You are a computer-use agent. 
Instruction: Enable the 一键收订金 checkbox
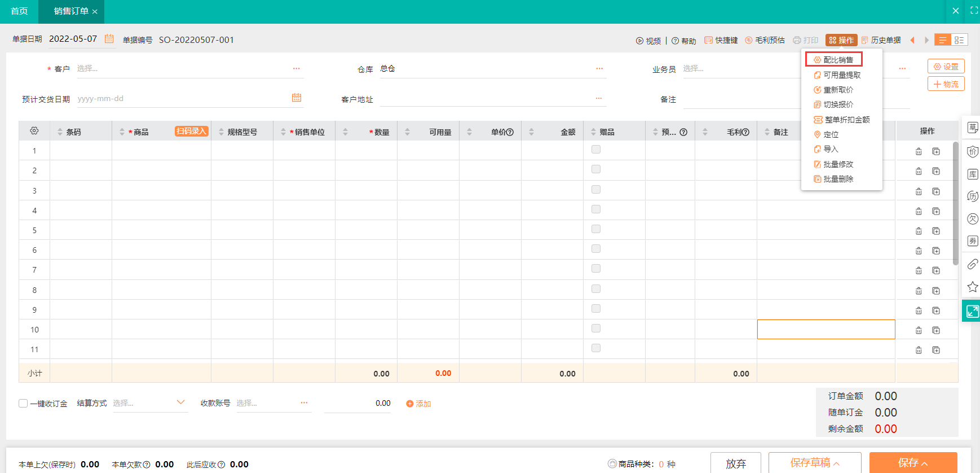(23, 403)
